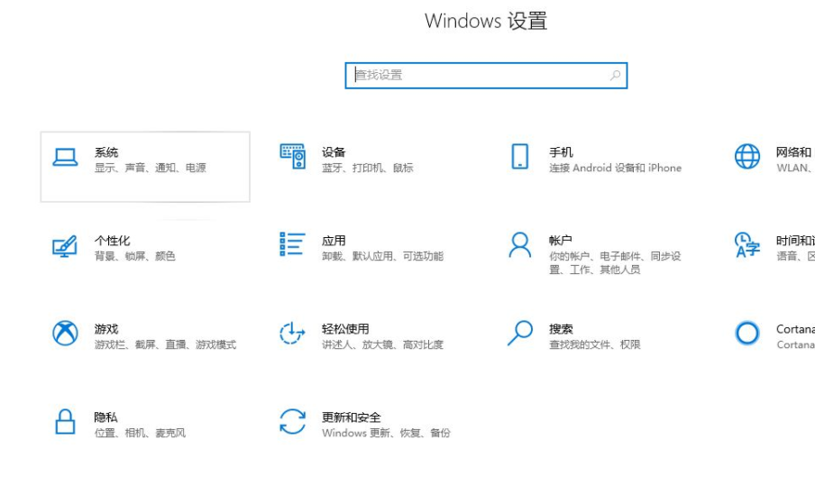Click the 'Windows 设置' page heading
Viewport: 815px width, 504px height.
coord(486,21)
